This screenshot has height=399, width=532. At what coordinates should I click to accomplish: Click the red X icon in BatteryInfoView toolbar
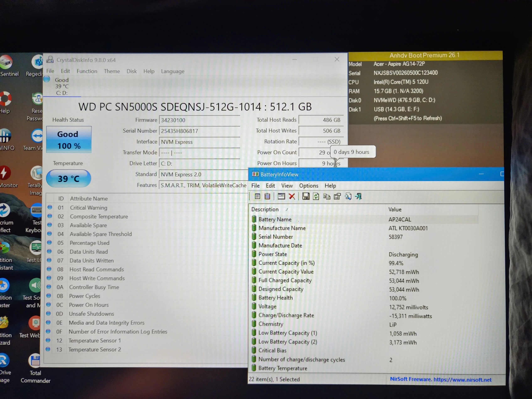[x=292, y=197]
